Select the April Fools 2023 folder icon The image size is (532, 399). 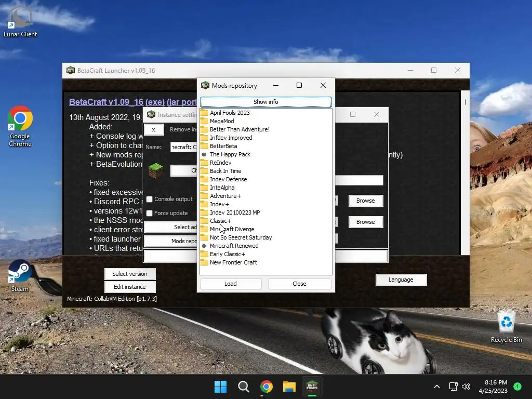point(204,113)
